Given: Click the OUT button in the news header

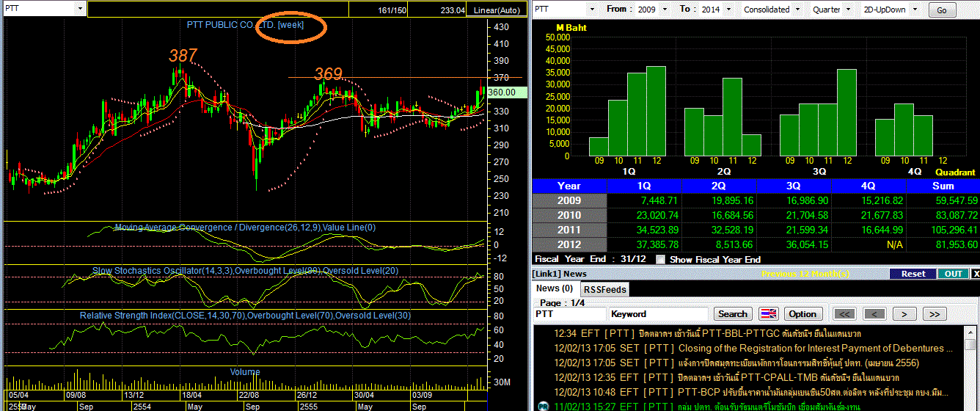Looking at the screenshot, I should (953, 274).
